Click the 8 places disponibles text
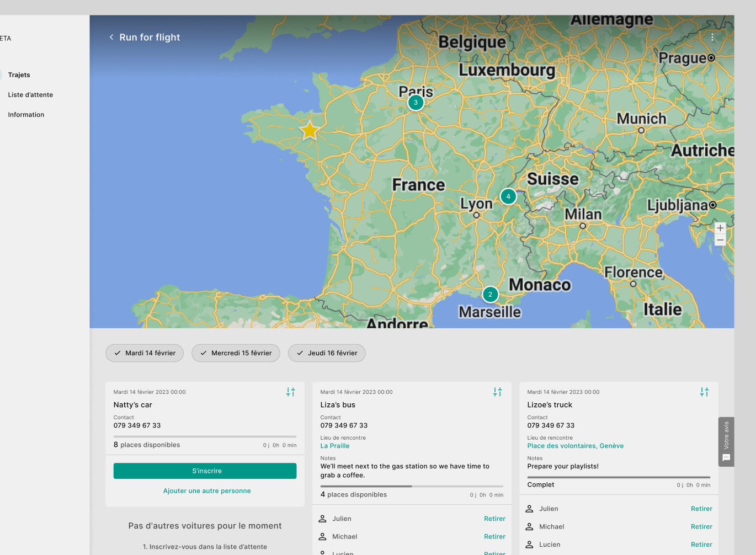756x555 pixels. click(x=147, y=445)
